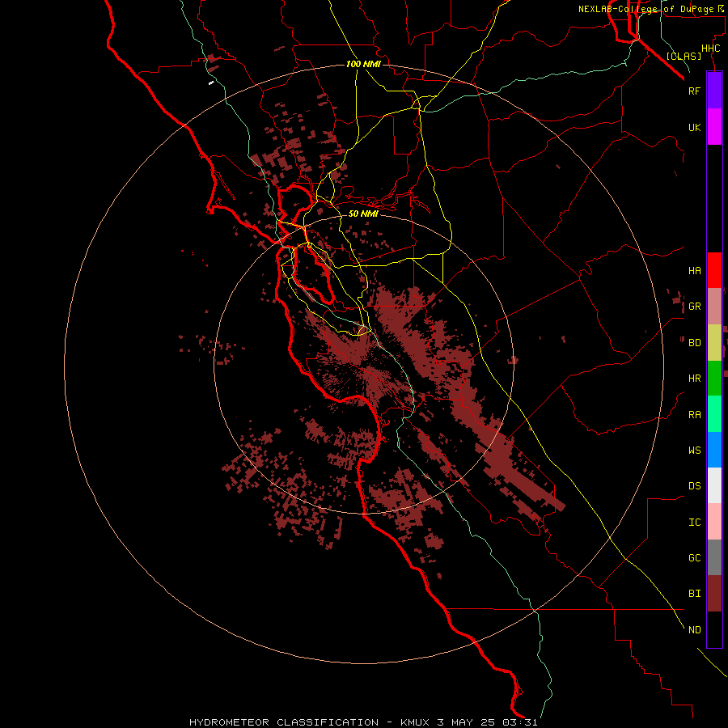Image resolution: width=728 pixels, height=728 pixels.
Task: Click the RF legend label
Action: 694,91
